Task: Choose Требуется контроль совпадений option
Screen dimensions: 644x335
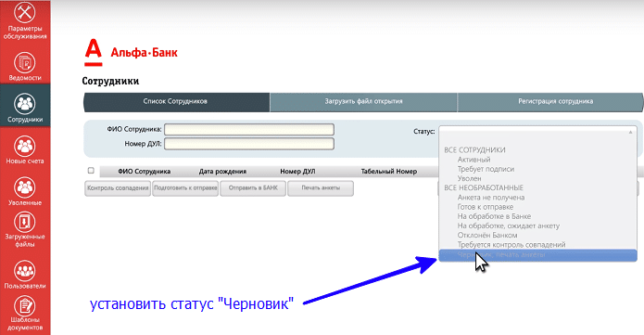Action: [x=511, y=245]
